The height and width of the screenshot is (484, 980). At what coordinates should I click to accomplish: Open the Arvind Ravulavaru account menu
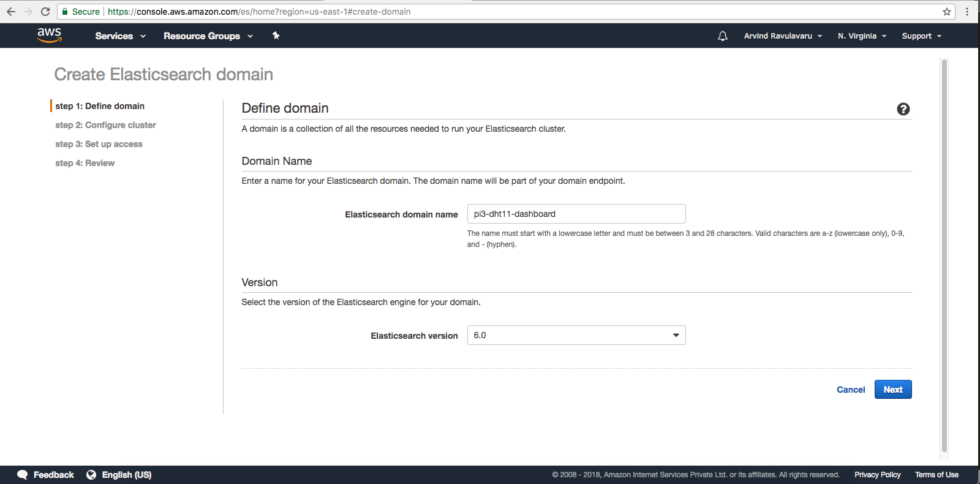click(783, 36)
